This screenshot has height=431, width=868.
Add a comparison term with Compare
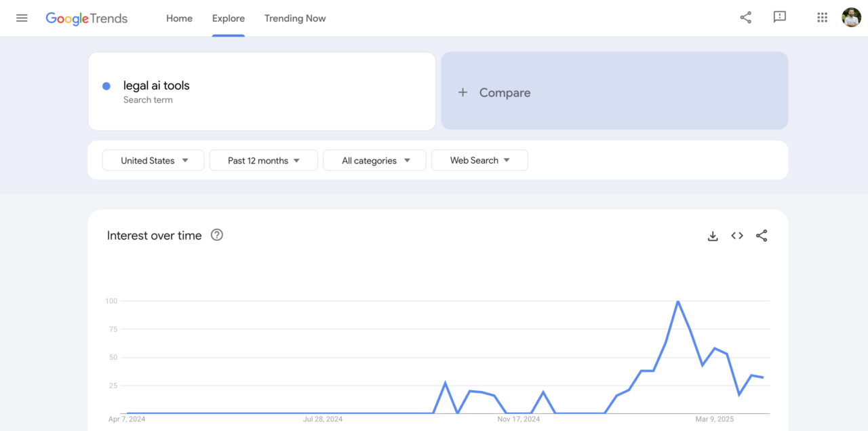[614, 91]
